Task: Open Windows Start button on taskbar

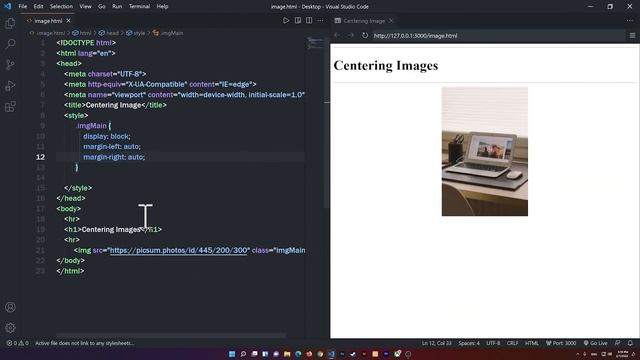Action: (232, 354)
